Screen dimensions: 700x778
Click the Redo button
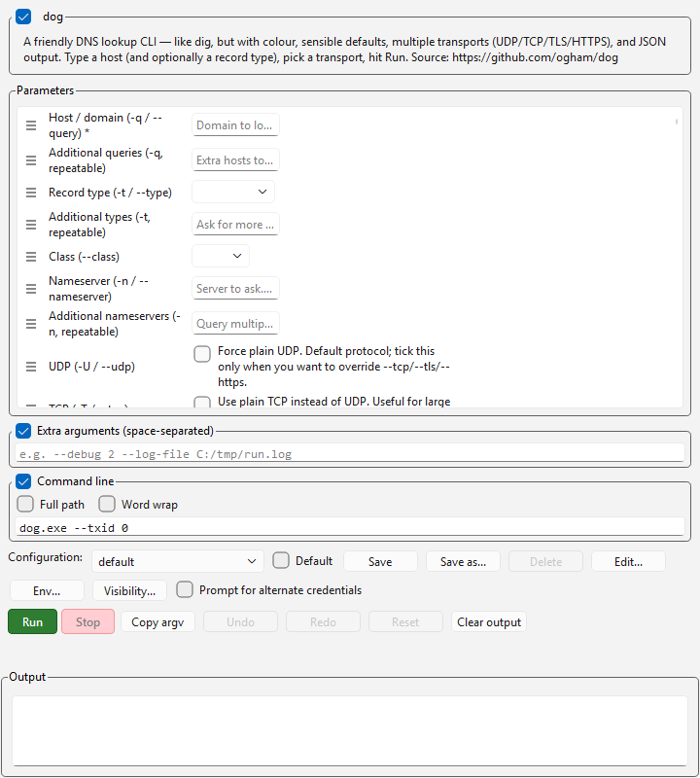pyautogui.click(x=323, y=621)
